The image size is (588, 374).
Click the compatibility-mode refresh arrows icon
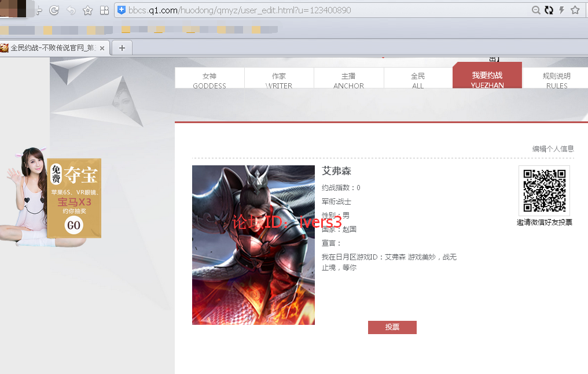(549, 10)
